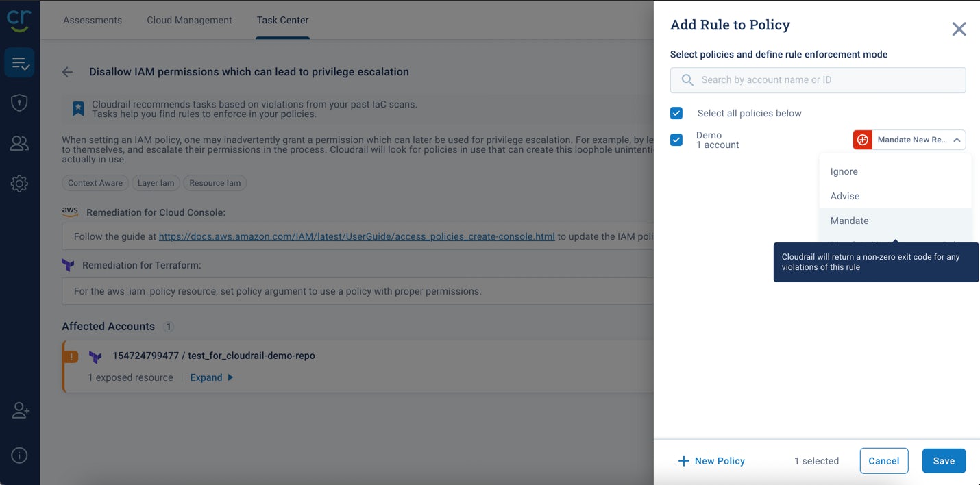Image resolution: width=980 pixels, height=485 pixels.
Task: Select the highlighted task list sidebar icon
Action: (x=19, y=62)
